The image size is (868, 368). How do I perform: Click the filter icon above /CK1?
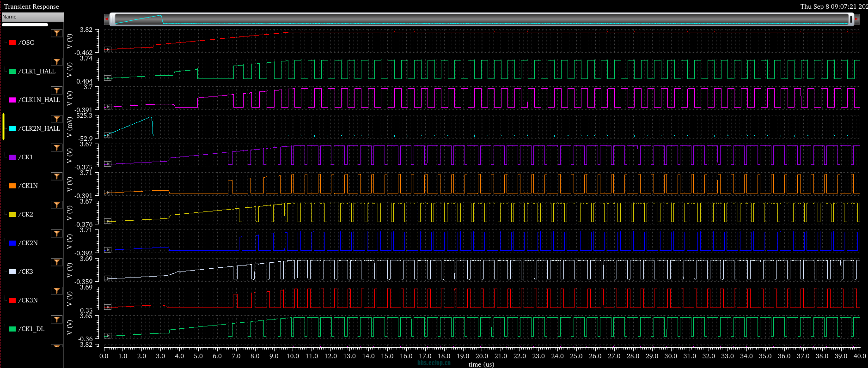click(56, 148)
